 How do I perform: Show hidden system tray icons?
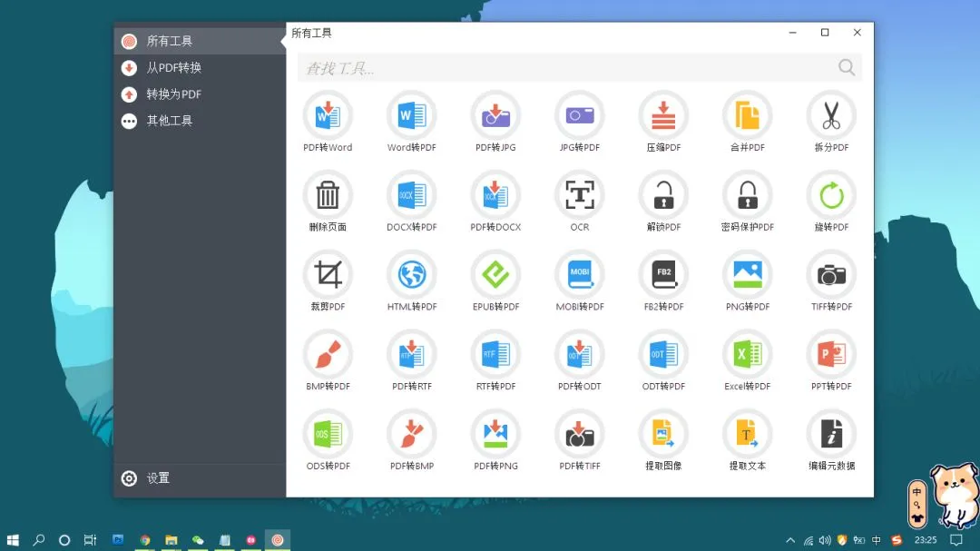tap(790, 540)
